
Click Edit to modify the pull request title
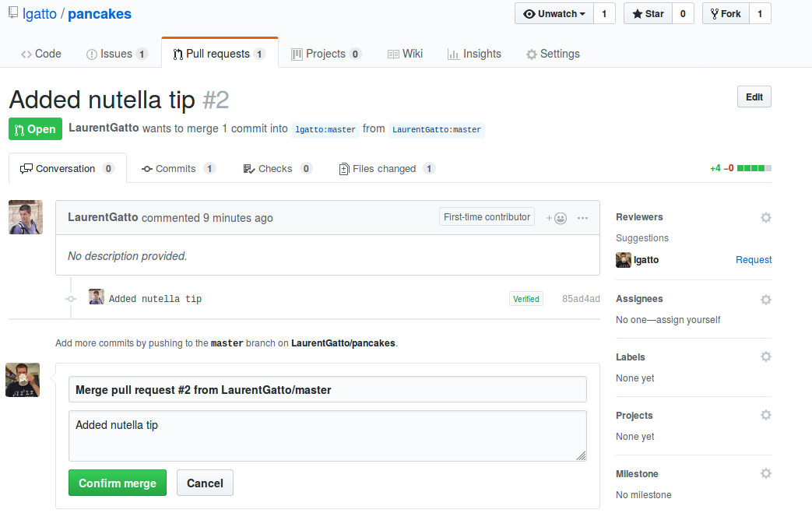[x=753, y=96]
